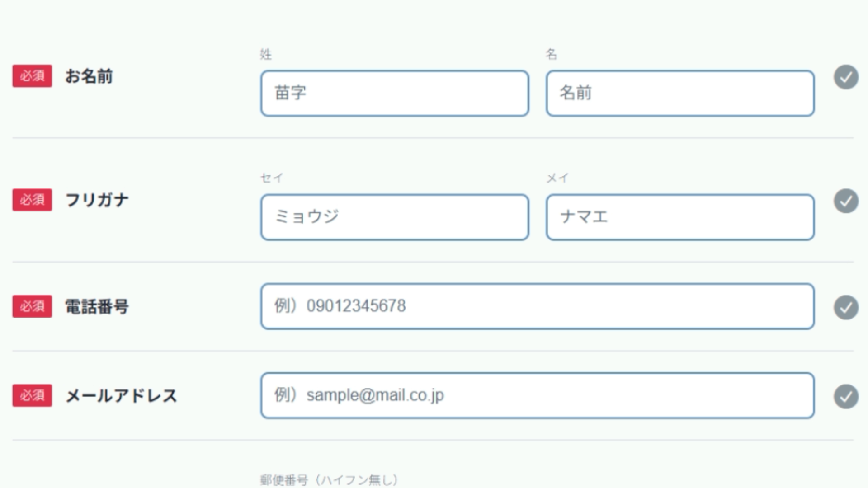Image resolution: width=868 pixels, height=488 pixels.
Task: Click the 電話番号 label text
Action: point(97,306)
